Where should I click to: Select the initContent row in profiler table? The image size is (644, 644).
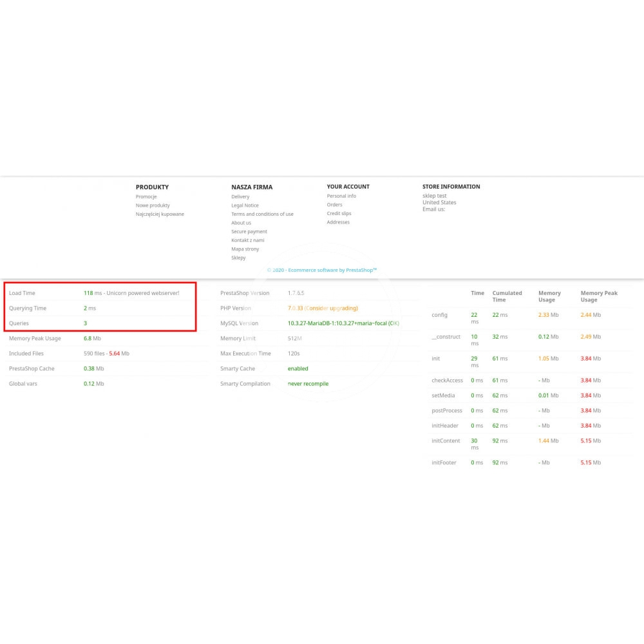point(446,441)
